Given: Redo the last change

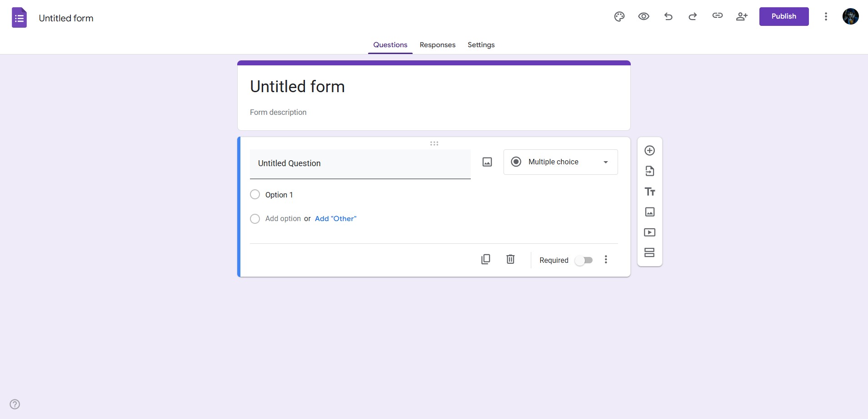Looking at the screenshot, I should click(x=693, y=17).
